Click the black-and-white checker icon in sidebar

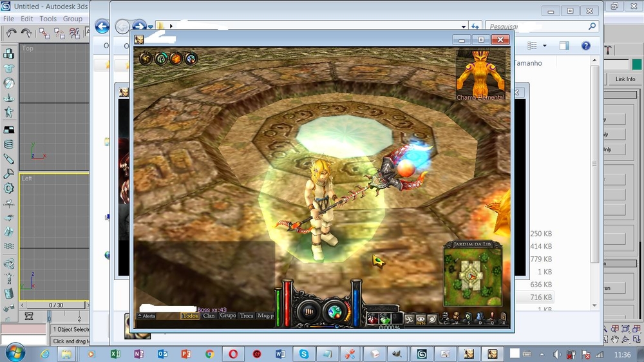click(8, 130)
